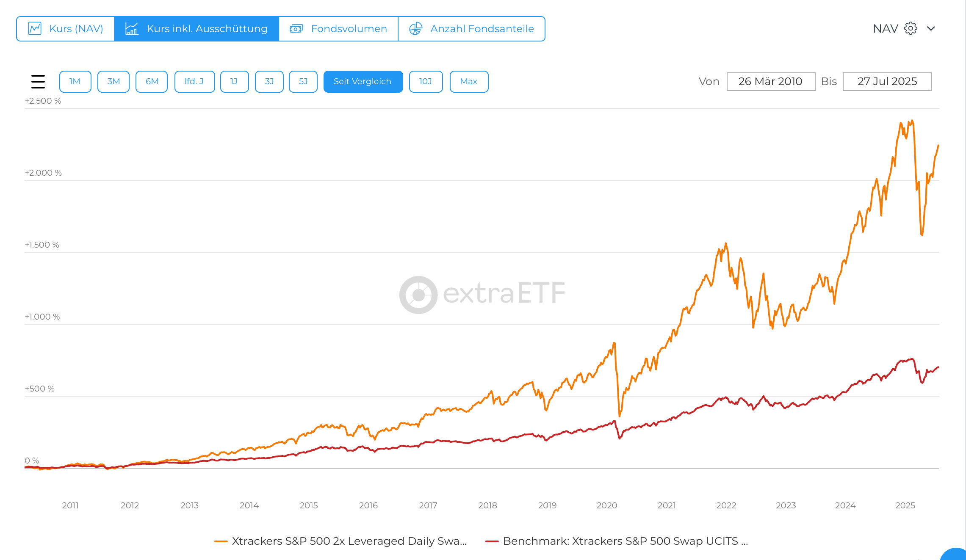Open the hamburger chart menu icon
The image size is (966, 560).
pyautogui.click(x=38, y=82)
